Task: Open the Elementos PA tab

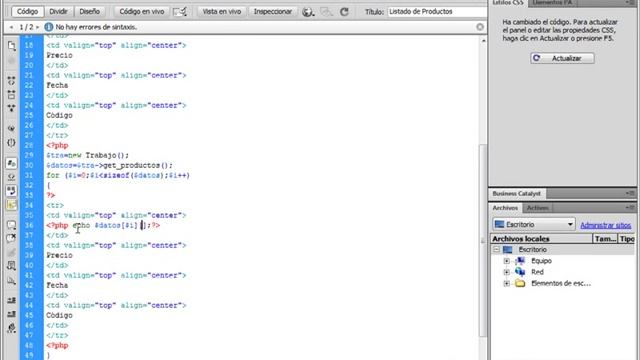Action: 552,2
